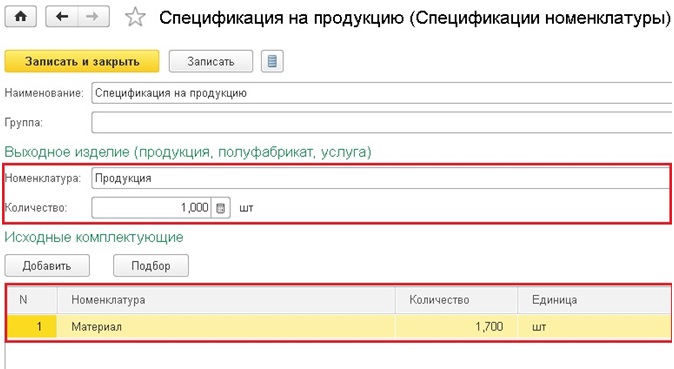674x369 pixels.
Task: Click row number 1 in the table
Action: point(32,327)
